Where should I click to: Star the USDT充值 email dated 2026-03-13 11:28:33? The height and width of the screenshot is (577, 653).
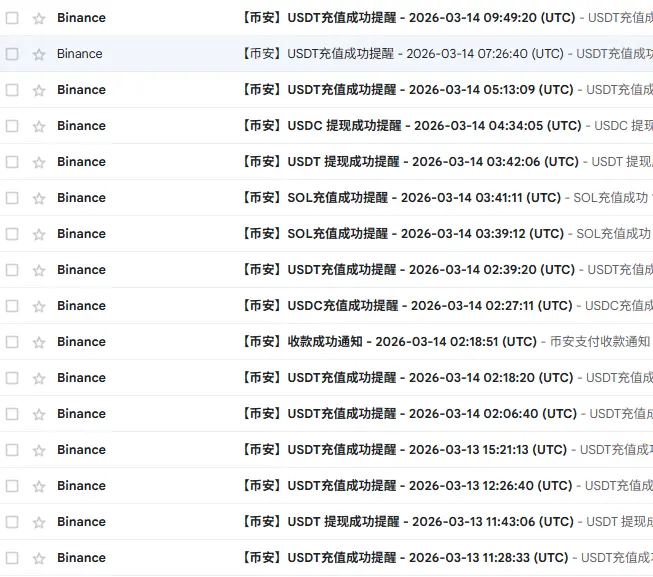point(39,558)
